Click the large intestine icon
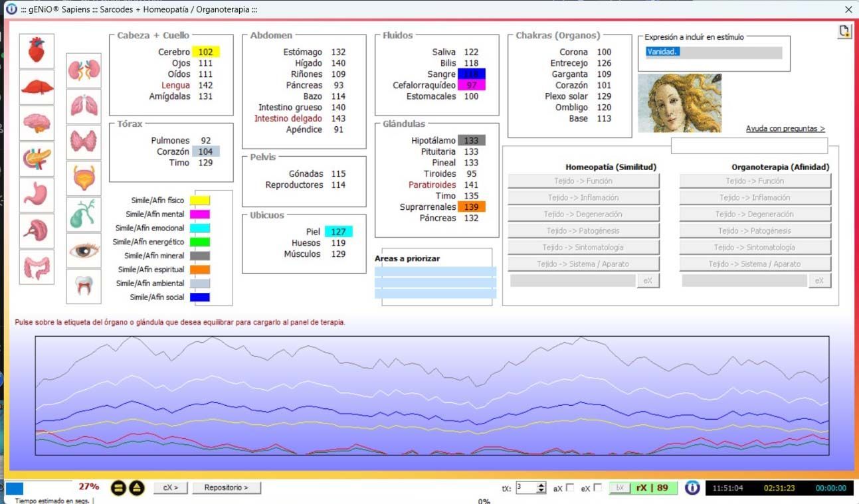This screenshot has height=504, width=859. point(37,267)
